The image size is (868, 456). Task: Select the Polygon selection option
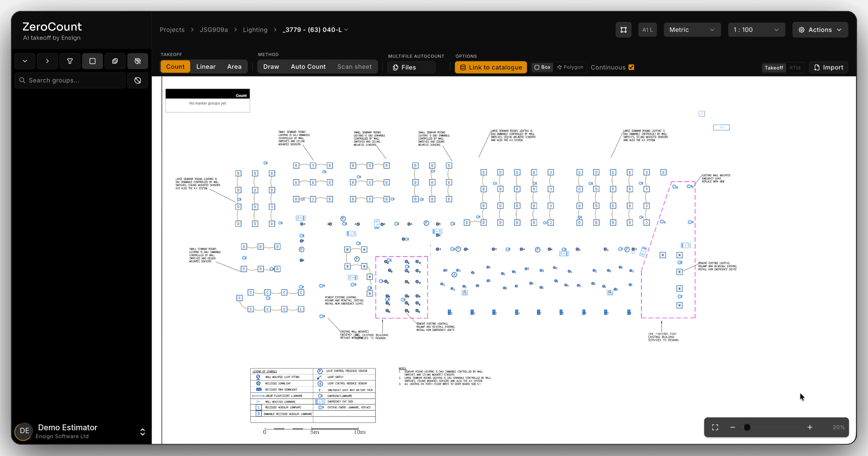click(x=570, y=67)
